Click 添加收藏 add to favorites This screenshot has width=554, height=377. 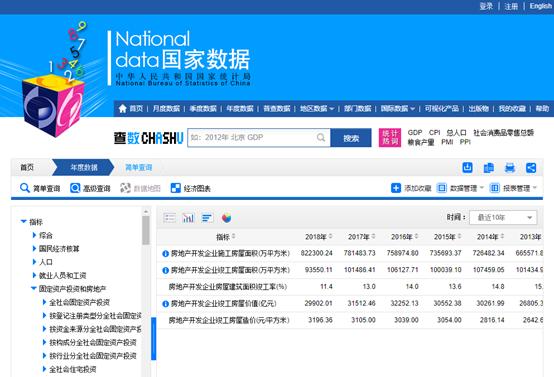click(411, 188)
